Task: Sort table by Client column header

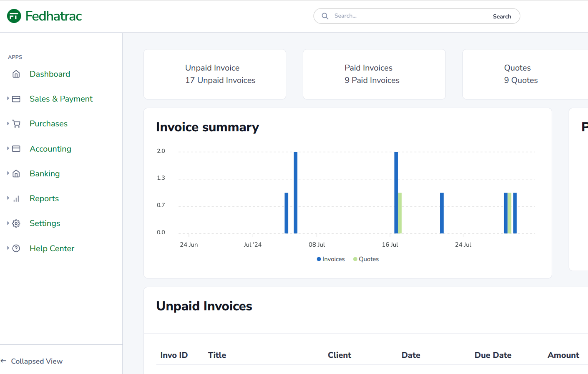Action: [x=339, y=355]
